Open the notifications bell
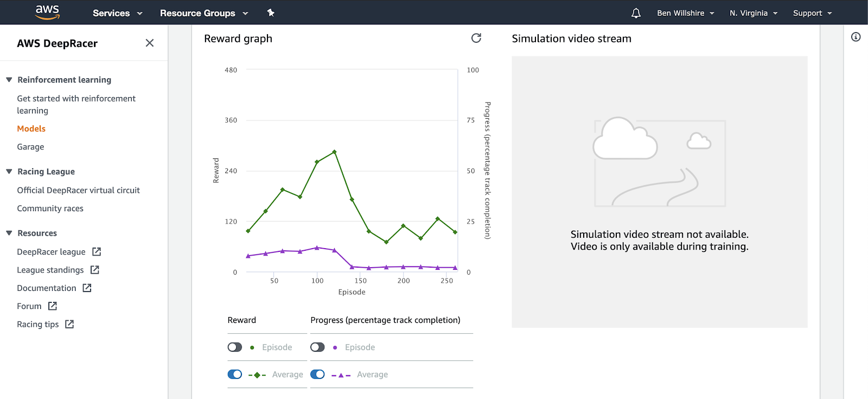Screen dimensions: 868x399 [x=636, y=13]
